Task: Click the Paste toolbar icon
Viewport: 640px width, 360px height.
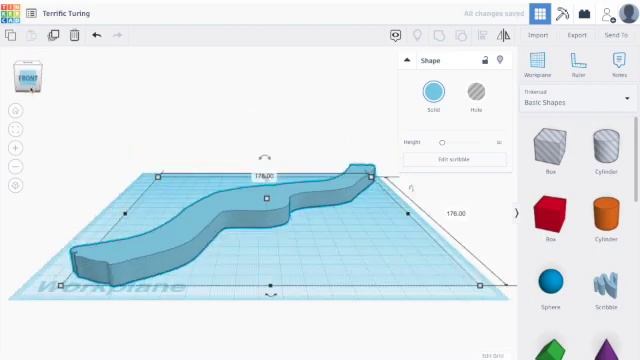Action: click(31, 36)
